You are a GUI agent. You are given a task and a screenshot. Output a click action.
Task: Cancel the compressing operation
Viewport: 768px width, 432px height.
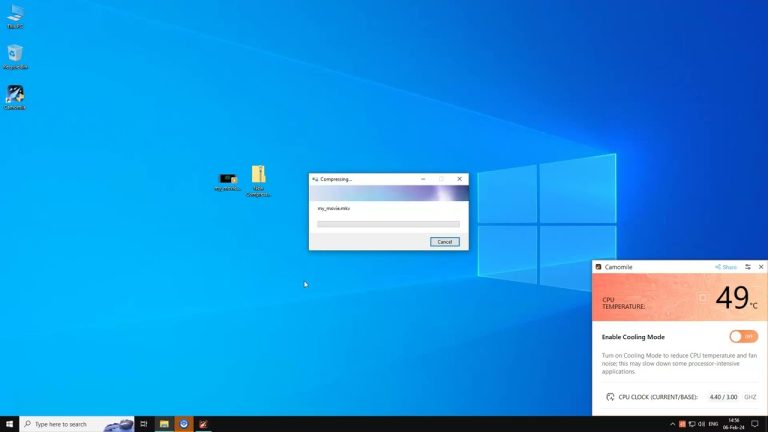[445, 242]
